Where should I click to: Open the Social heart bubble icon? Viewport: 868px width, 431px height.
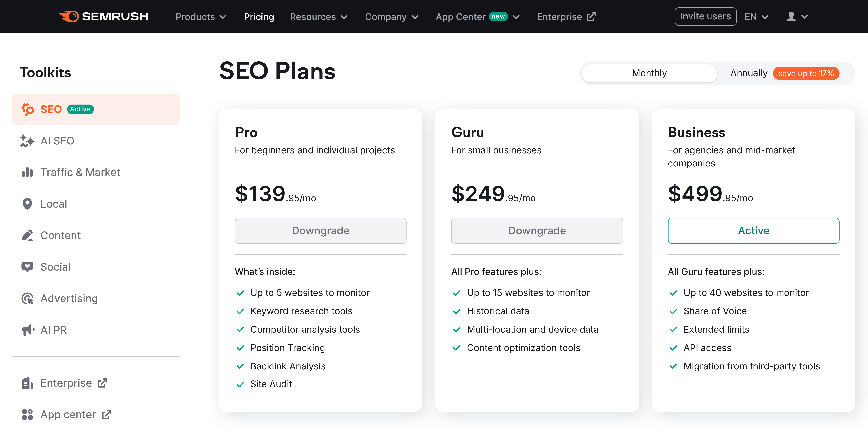pyautogui.click(x=27, y=267)
